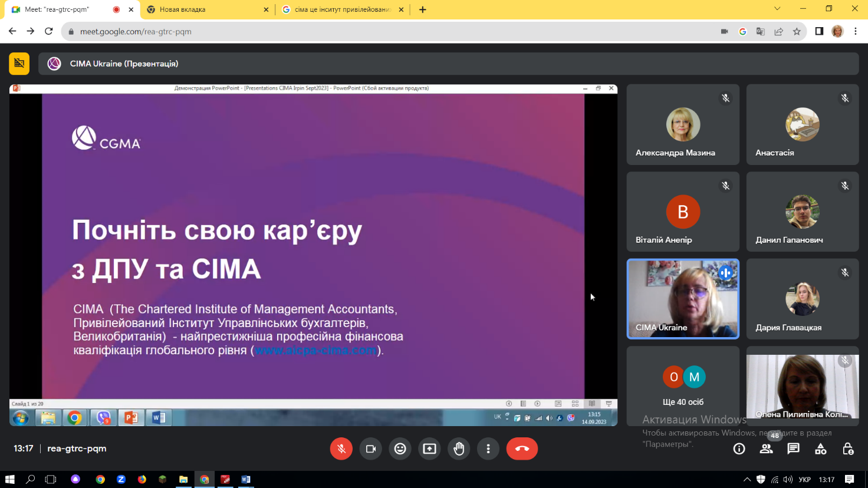Select Віталій Анепір participant tile
This screenshot has height=488, width=868.
click(683, 212)
